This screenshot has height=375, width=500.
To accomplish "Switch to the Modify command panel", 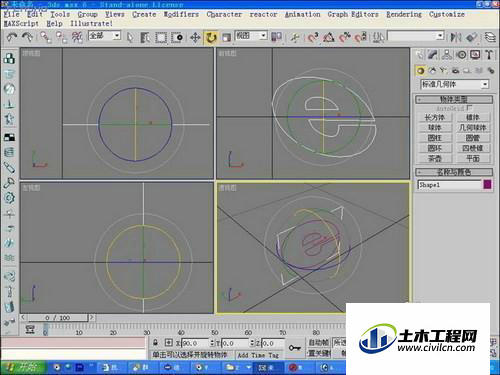I will (433, 55).
